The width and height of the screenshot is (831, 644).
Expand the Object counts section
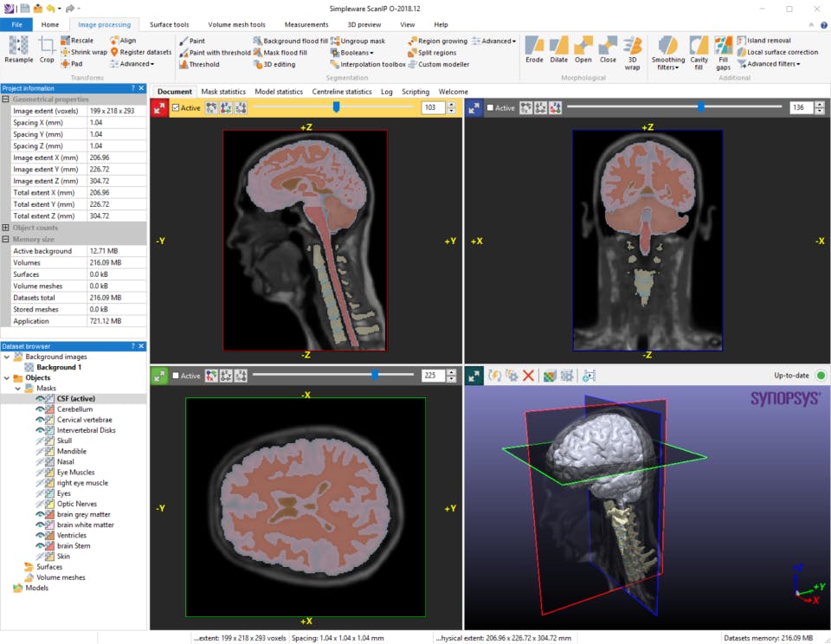pyautogui.click(x=6, y=228)
